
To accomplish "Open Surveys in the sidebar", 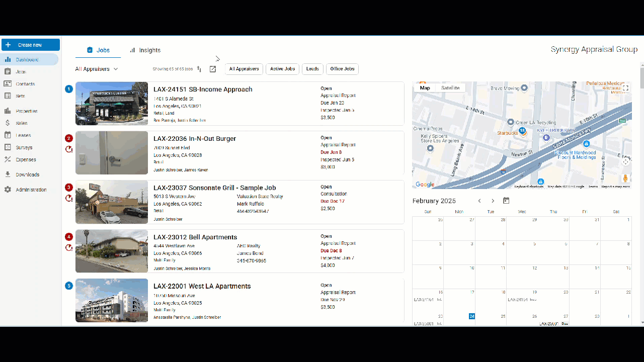I will click(x=29, y=147).
